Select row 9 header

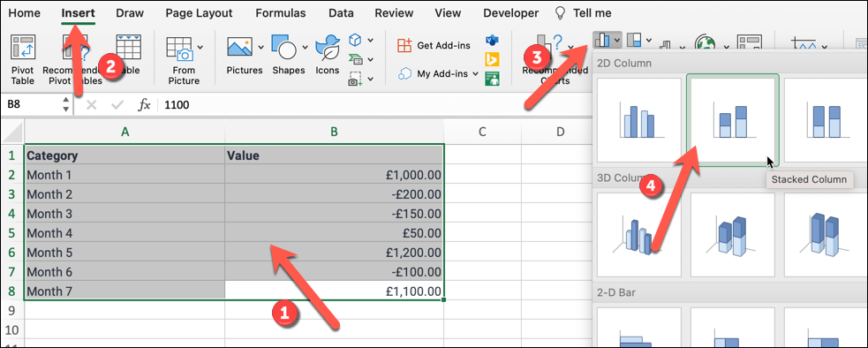(12, 311)
